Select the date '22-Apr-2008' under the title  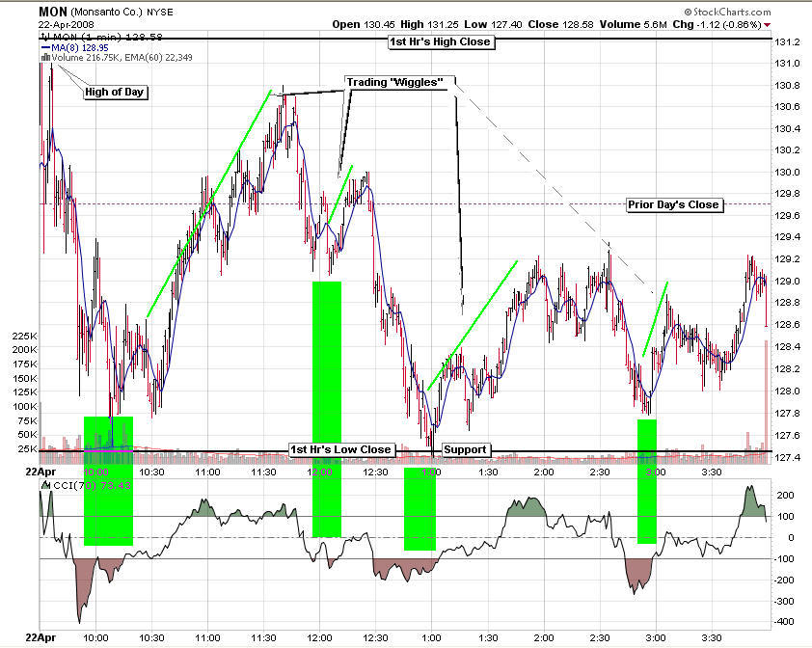pos(67,24)
